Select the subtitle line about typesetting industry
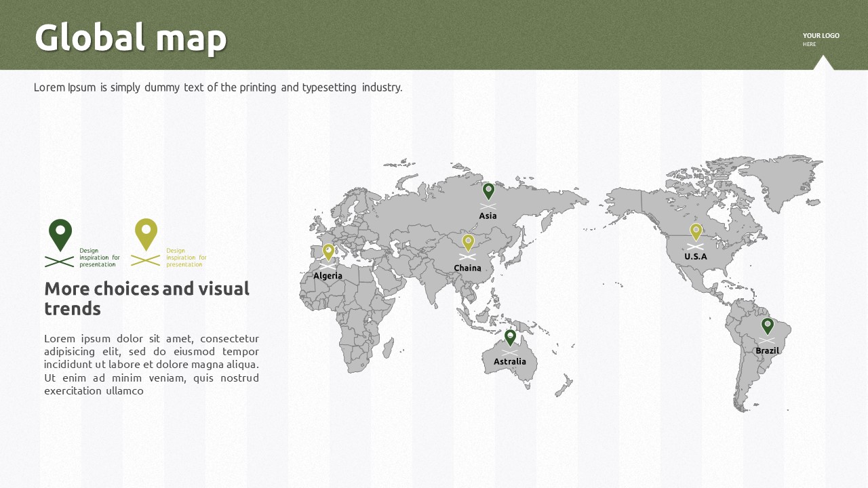Image resolution: width=868 pixels, height=488 pixels. 218,87
